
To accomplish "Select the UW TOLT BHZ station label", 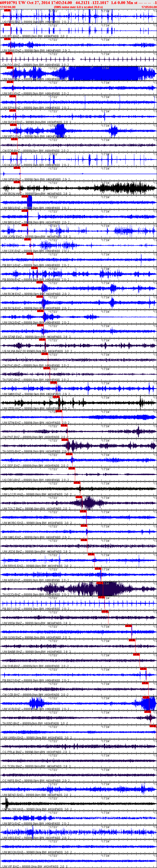I will (x=37, y=509).
